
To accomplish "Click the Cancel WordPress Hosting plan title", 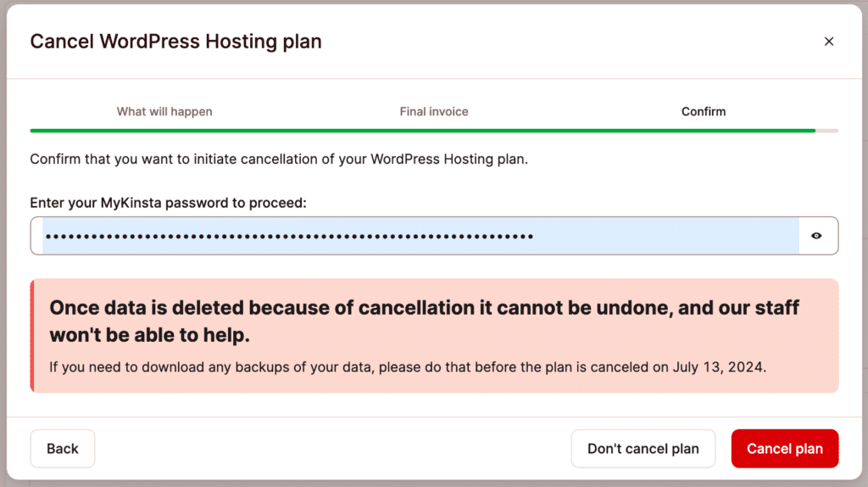I will pyautogui.click(x=175, y=42).
